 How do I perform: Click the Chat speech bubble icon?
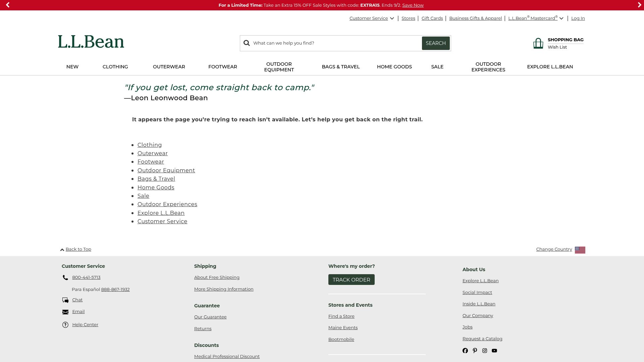click(65, 300)
